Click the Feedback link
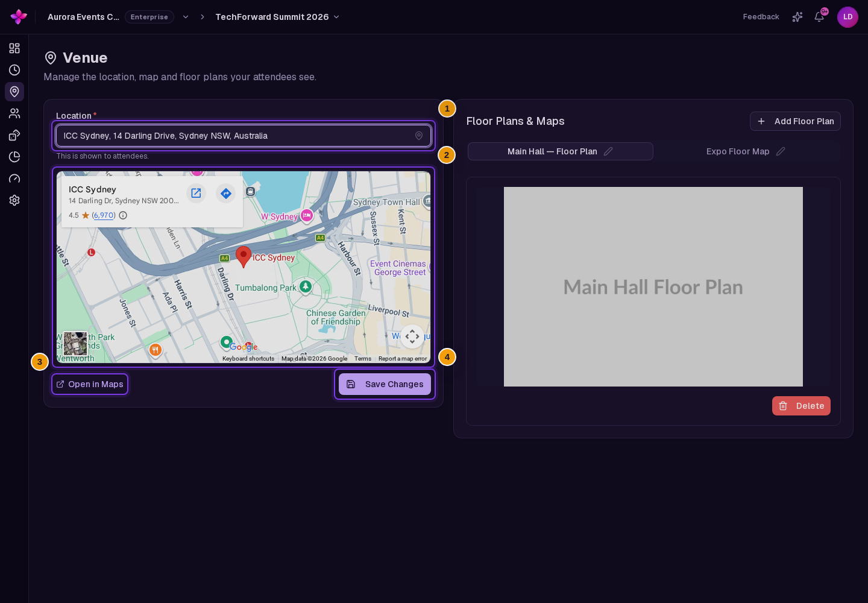 tap(761, 17)
